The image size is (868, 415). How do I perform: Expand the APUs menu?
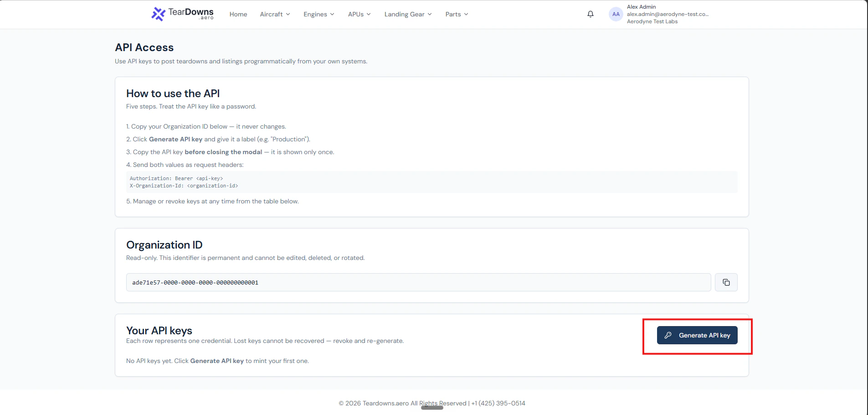pos(360,14)
